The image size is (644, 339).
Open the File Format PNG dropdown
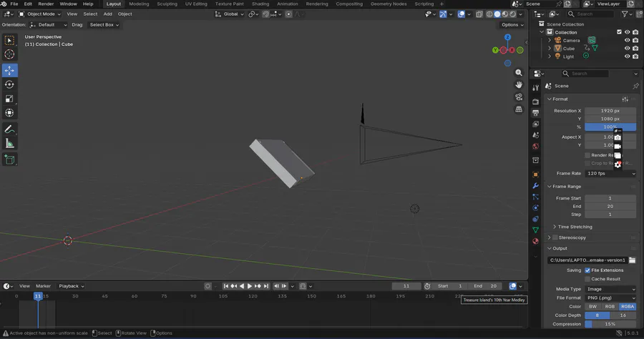(x=611, y=298)
